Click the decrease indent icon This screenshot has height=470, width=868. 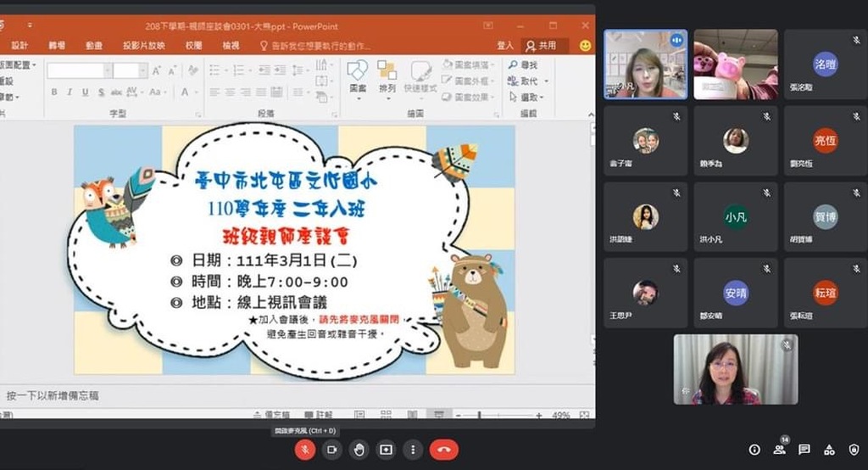[x=264, y=70]
